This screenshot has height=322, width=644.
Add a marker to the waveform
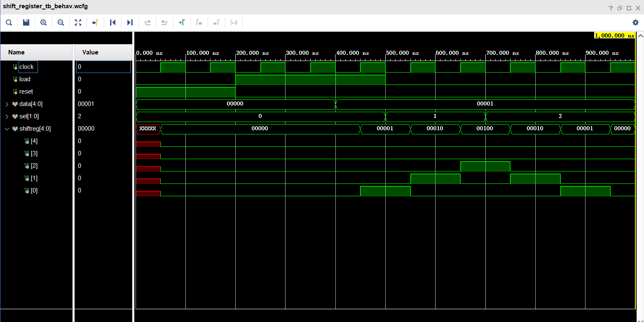click(x=182, y=23)
